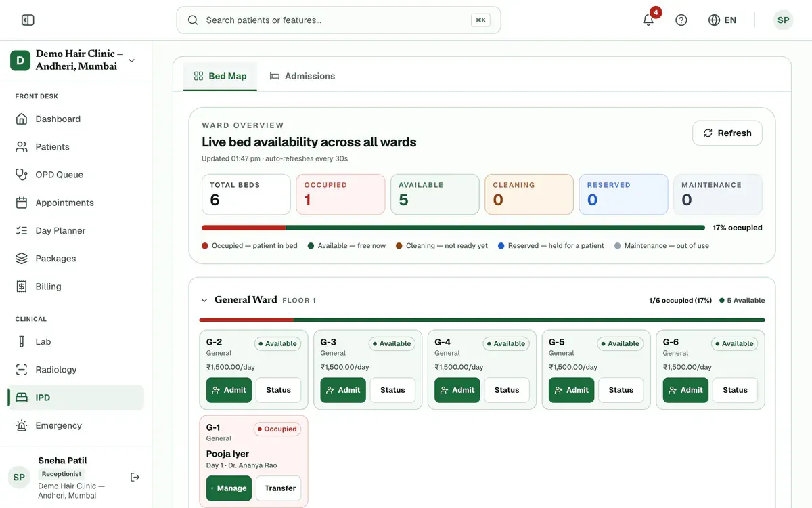
Task: Go to Packages section
Action: (x=76, y=259)
